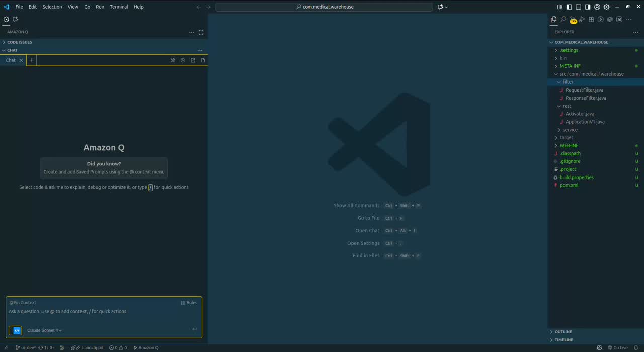644x352 pixels.
Task: Toggle the Secondary Side Bar
Action: [x=588, y=7]
